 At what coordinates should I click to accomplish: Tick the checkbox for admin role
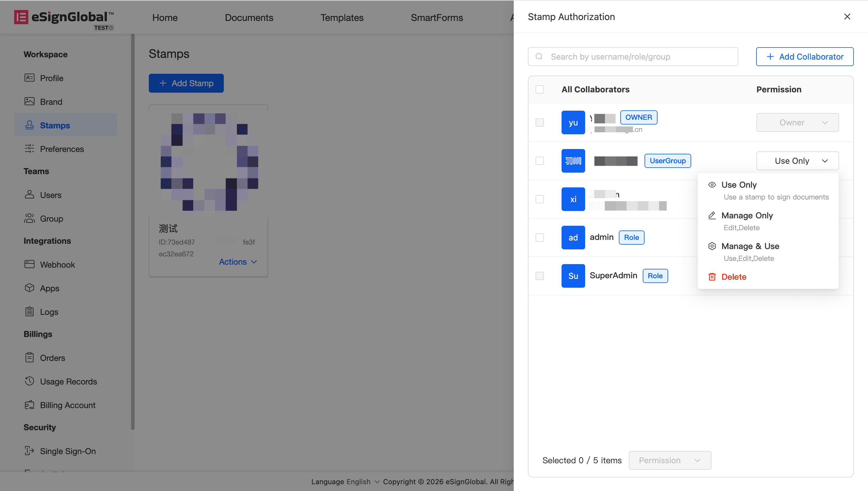(x=540, y=238)
